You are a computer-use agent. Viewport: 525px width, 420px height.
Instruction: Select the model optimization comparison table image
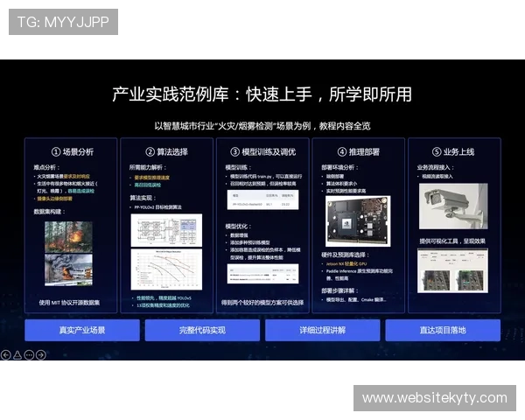(262, 274)
